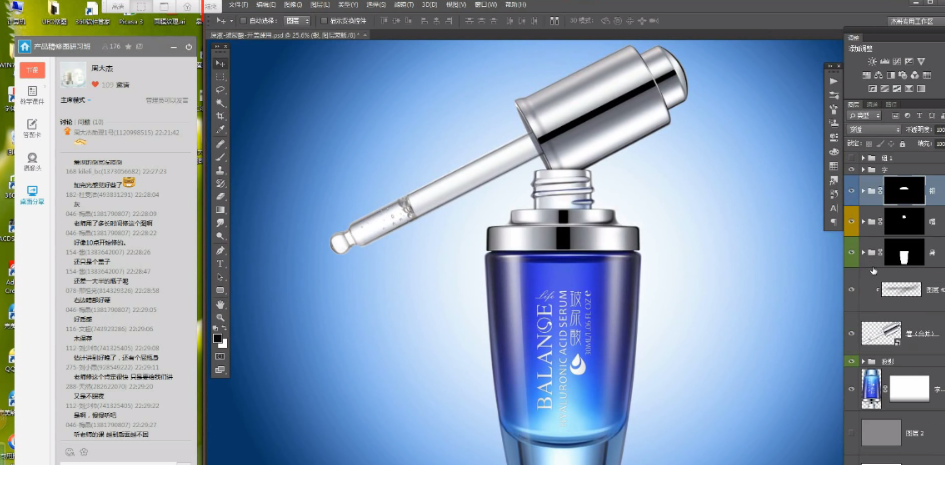Expand the 字 layer group
945x488 pixels.
pyautogui.click(x=863, y=170)
